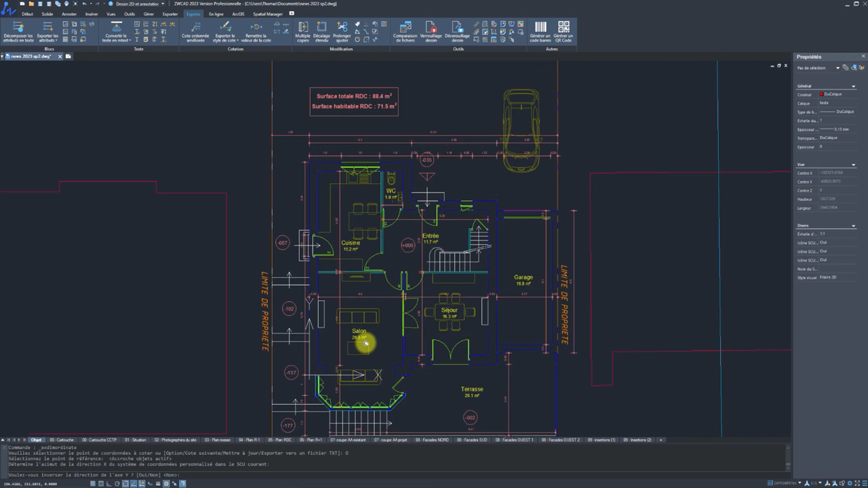Screen dimensions: 868x488
Task: Collapse the Divers section
Action: tap(853, 226)
